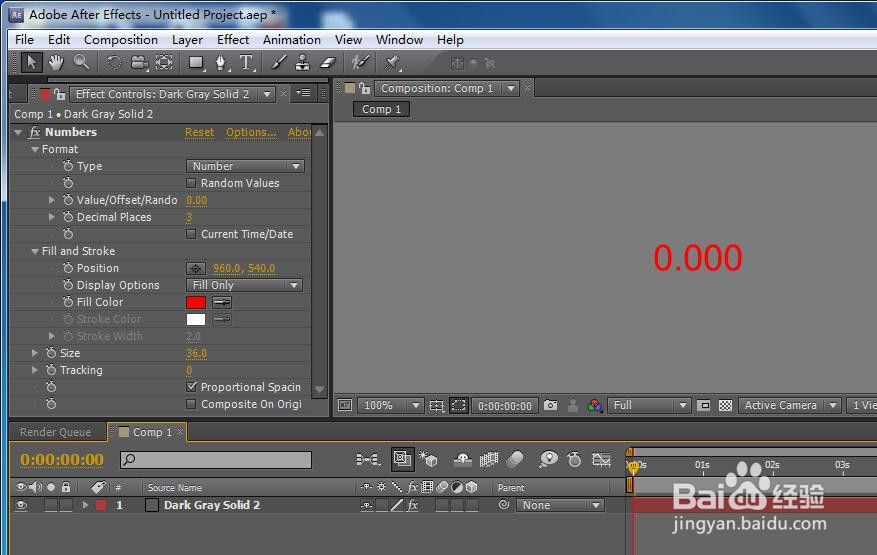The width and height of the screenshot is (877, 555).
Task: Uncheck Proportional Spacing
Action: 191,387
